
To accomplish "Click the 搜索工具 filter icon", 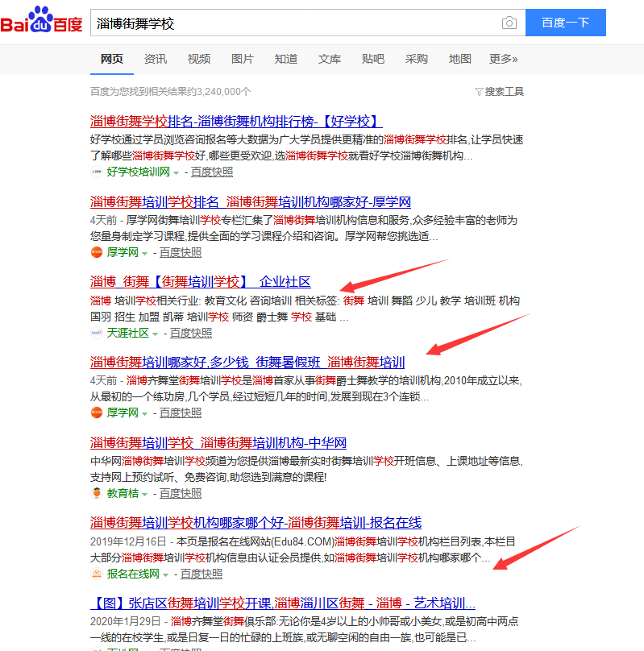I will [479, 92].
